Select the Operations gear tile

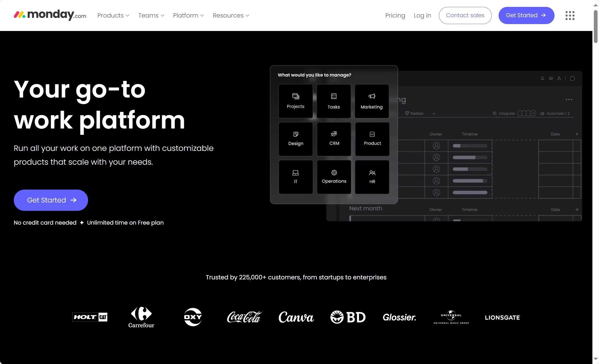click(334, 177)
